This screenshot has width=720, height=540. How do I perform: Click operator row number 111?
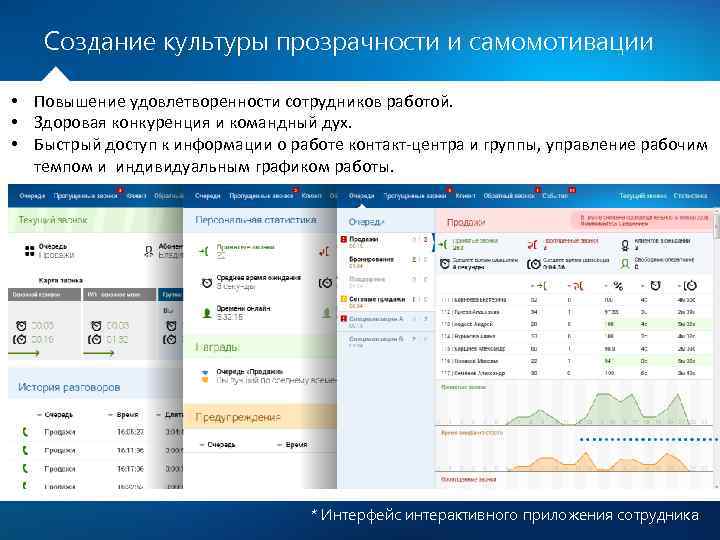click(x=574, y=300)
